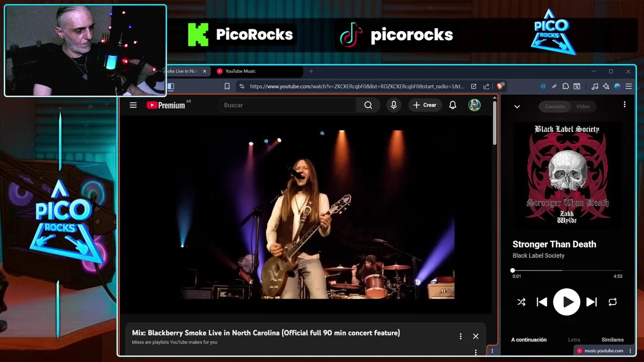Click the purple feather extension icon
644x362 pixels.
[x=554, y=86]
